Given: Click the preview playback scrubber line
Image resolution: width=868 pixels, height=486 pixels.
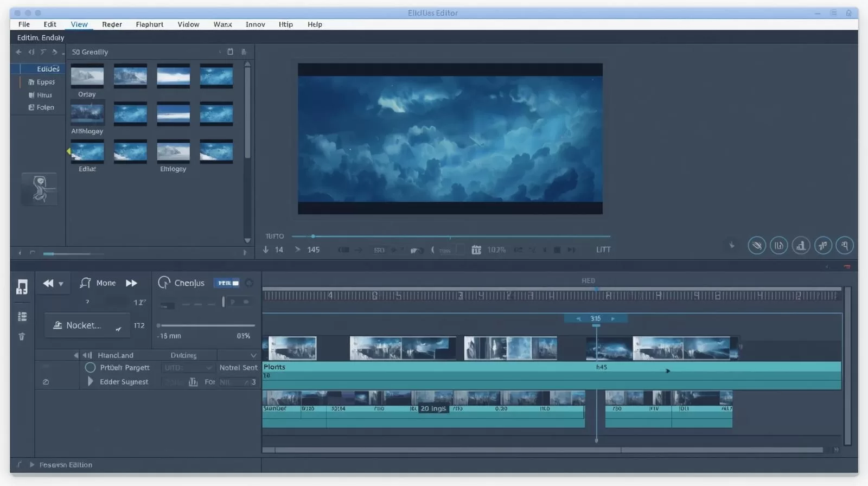Looking at the screenshot, I should tap(450, 236).
